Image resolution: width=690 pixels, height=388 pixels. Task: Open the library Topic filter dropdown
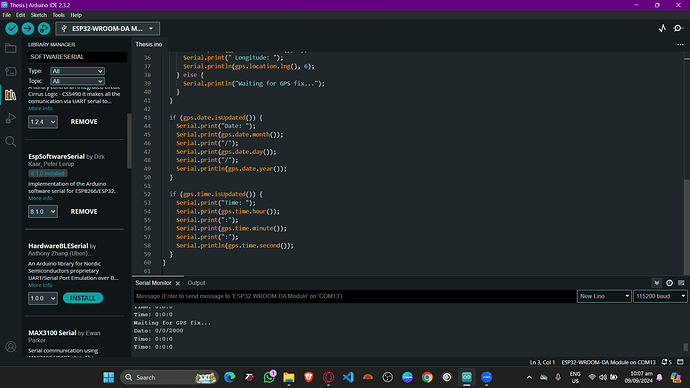coord(77,81)
